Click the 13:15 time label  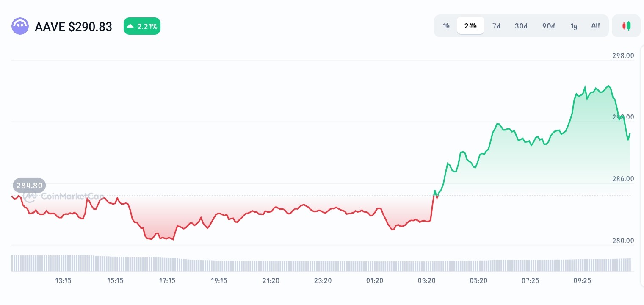click(x=63, y=280)
